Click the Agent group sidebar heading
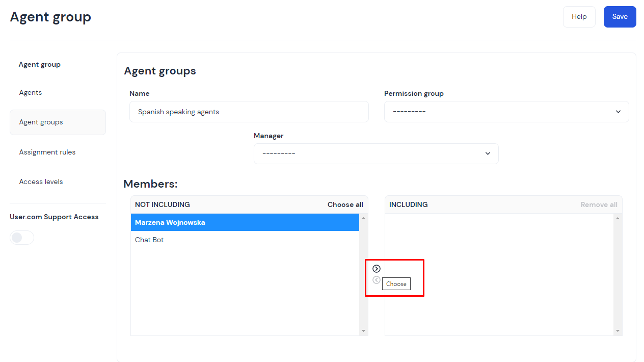Image resolution: width=644 pixels, height=362 pixels. [x=40, y=65]
